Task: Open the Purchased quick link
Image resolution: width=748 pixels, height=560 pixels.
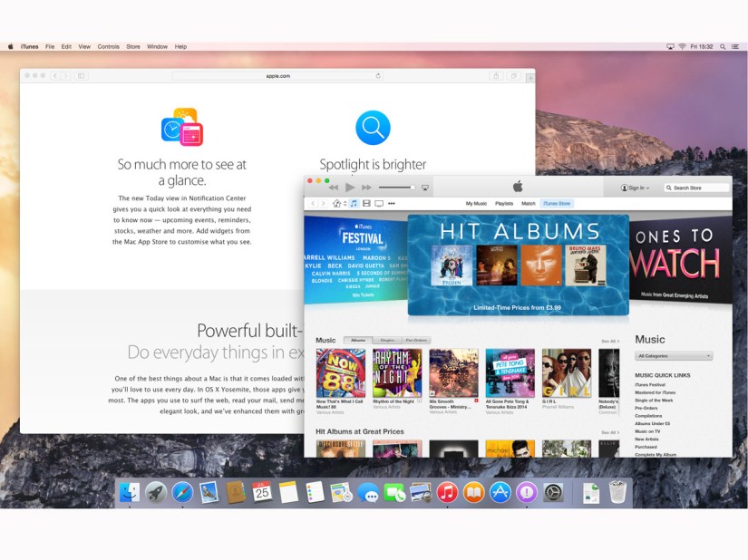Action: pos(646,447)
